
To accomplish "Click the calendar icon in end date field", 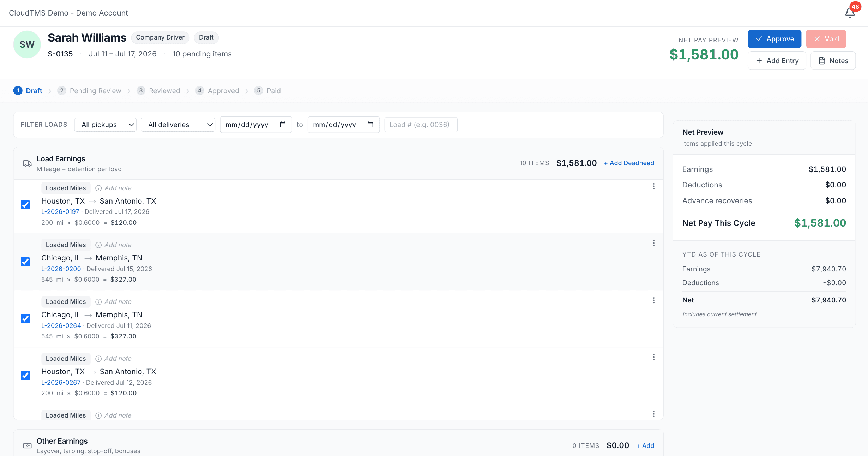I will click(x=370, y=125).
